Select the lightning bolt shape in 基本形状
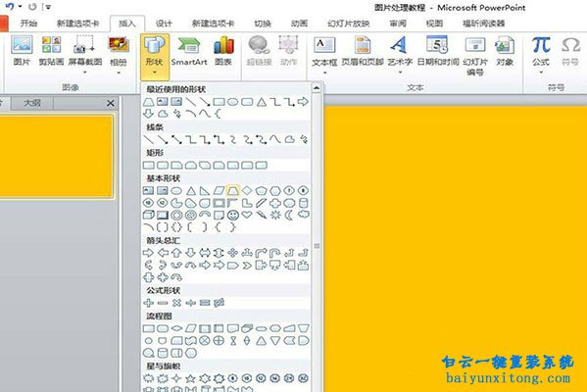Image resolution: width=587 pixels, height=392 pixels. tap(261, 215)
